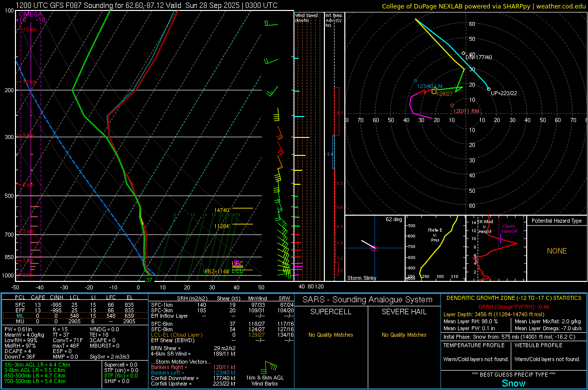Click the SHIP = 0.0 value
Image resolution: width=588 pixels, height=390 pixels.
117,381
